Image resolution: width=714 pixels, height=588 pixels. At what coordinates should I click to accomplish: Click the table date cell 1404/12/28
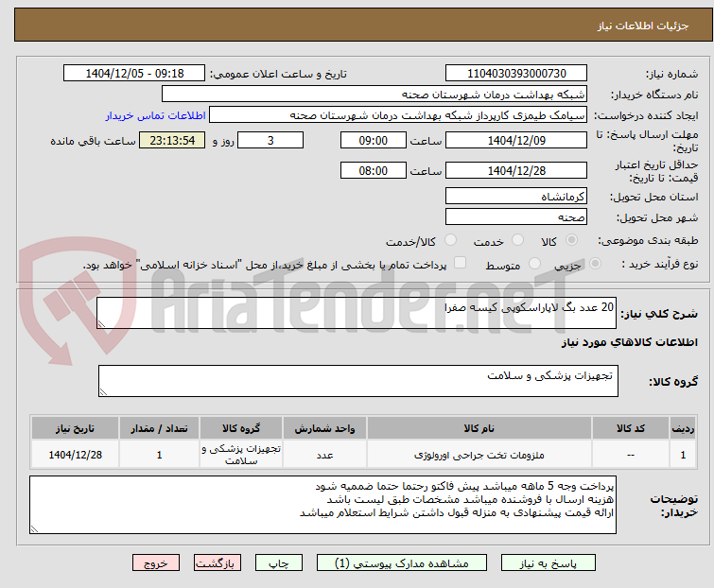click(75, 455)
